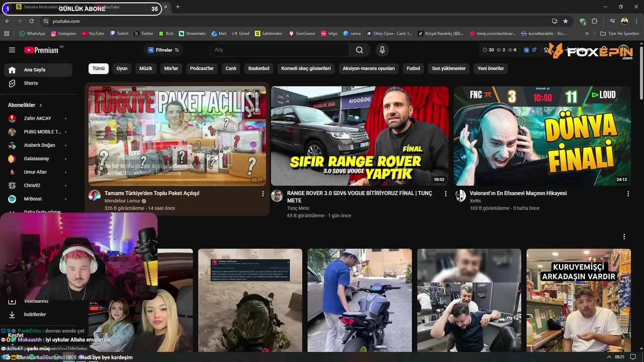Select the Basketbol filter chip

point(259,68)
